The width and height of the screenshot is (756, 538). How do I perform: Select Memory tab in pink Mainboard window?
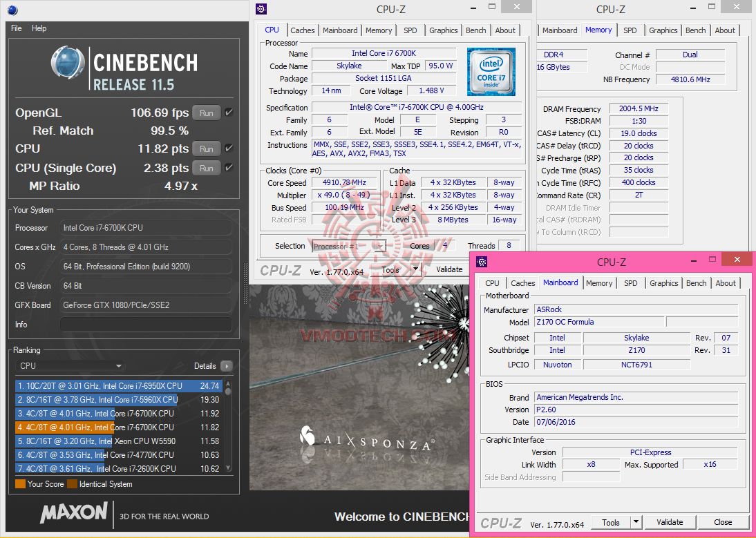coord(599,283)
